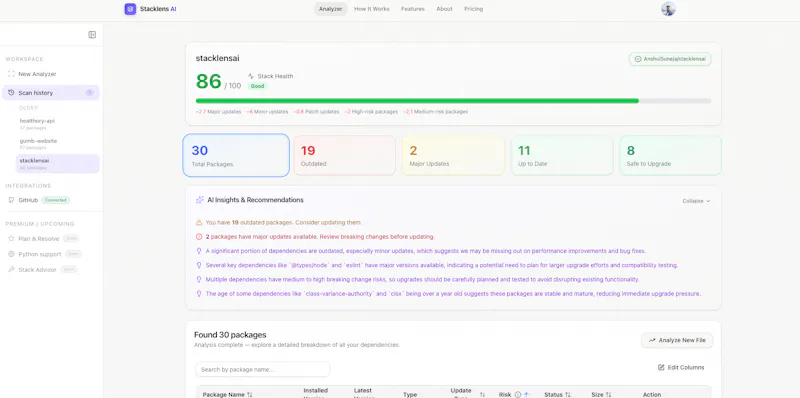Filter by the Major Updates card
This screenshot has height=398, width=800.
click(x=454, y=155)
